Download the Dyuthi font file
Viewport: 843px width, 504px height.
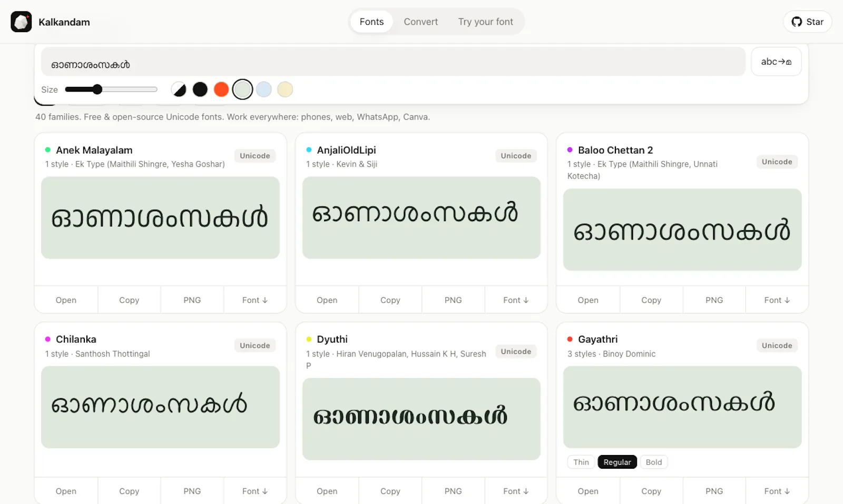tap(516, 491)
